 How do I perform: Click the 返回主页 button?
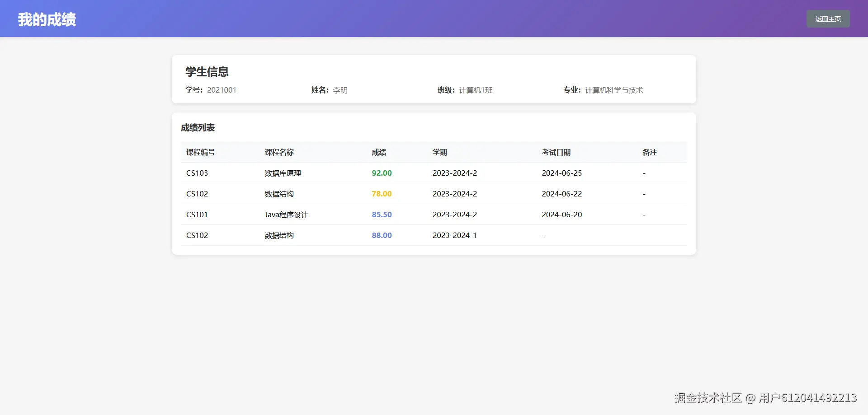pos(828,19)
